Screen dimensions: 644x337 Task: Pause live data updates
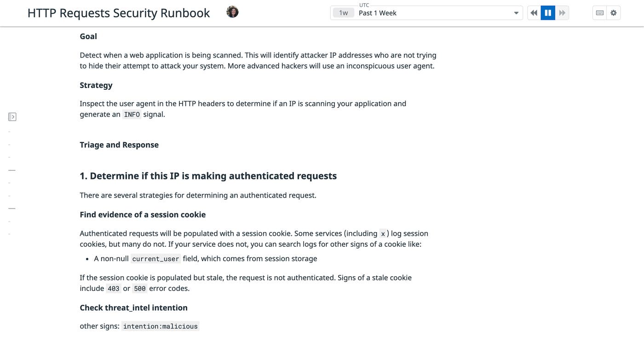[x=548, y=12]
